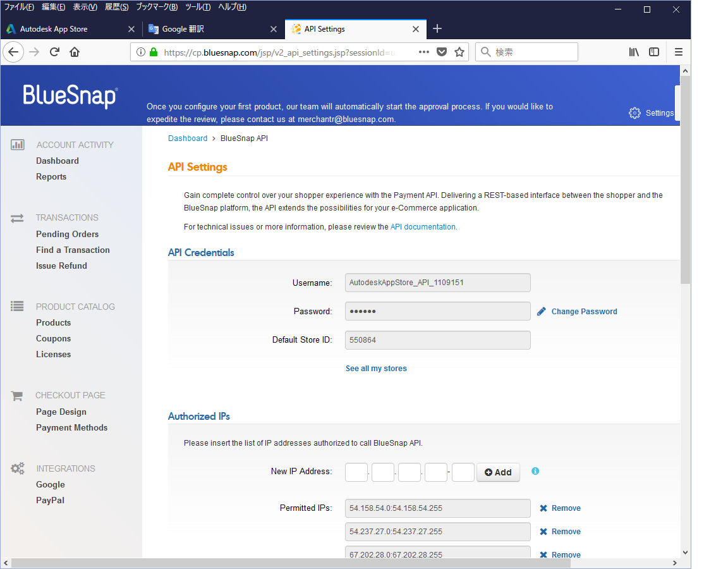Go to the browser Home page icon
The width and height of the screenshot is (728, 569).
point(75,52)
